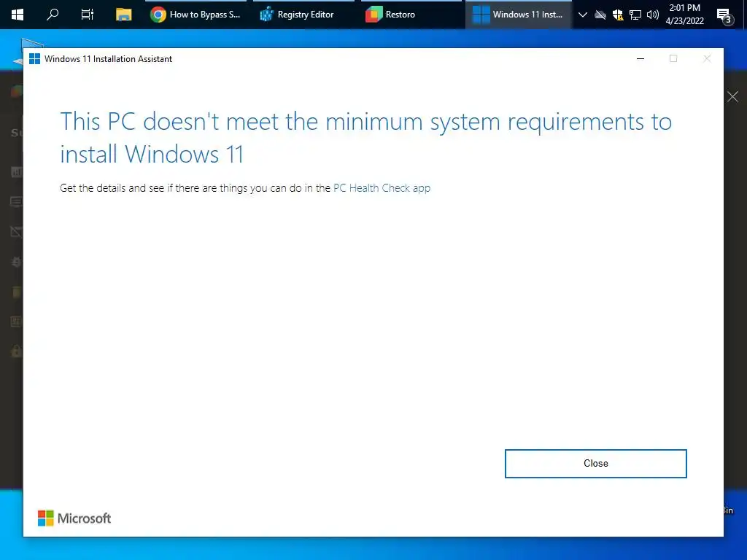
Task: Launch File Explorer from the taskbar
Action: click(123, 15)
